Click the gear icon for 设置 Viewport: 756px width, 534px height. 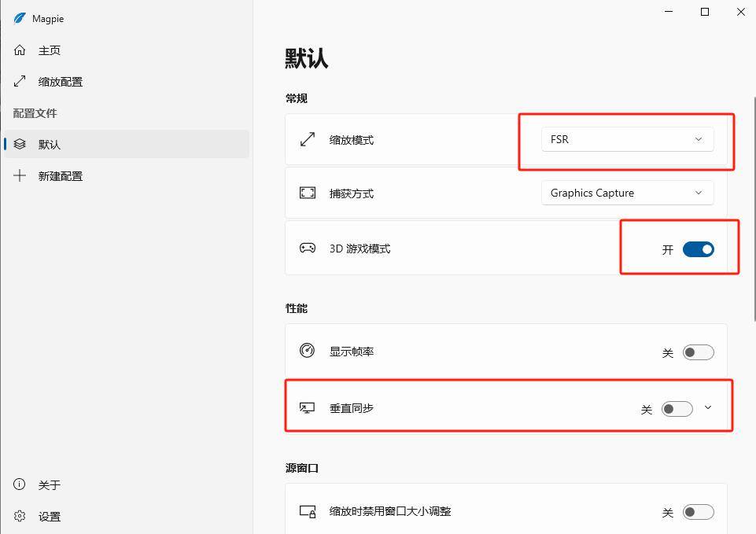pos(20,517)
